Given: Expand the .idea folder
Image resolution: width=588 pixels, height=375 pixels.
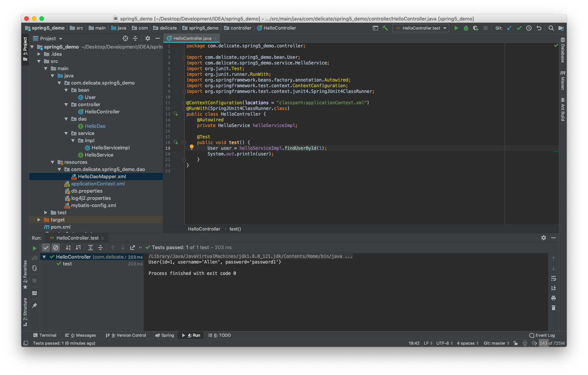Looking at the screenshot, I should (39, 54).
